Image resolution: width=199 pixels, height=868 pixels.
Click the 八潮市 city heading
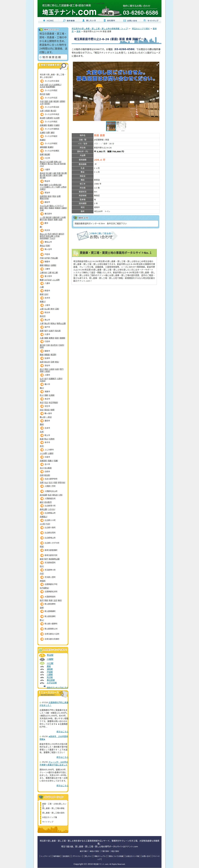(47, 283)
